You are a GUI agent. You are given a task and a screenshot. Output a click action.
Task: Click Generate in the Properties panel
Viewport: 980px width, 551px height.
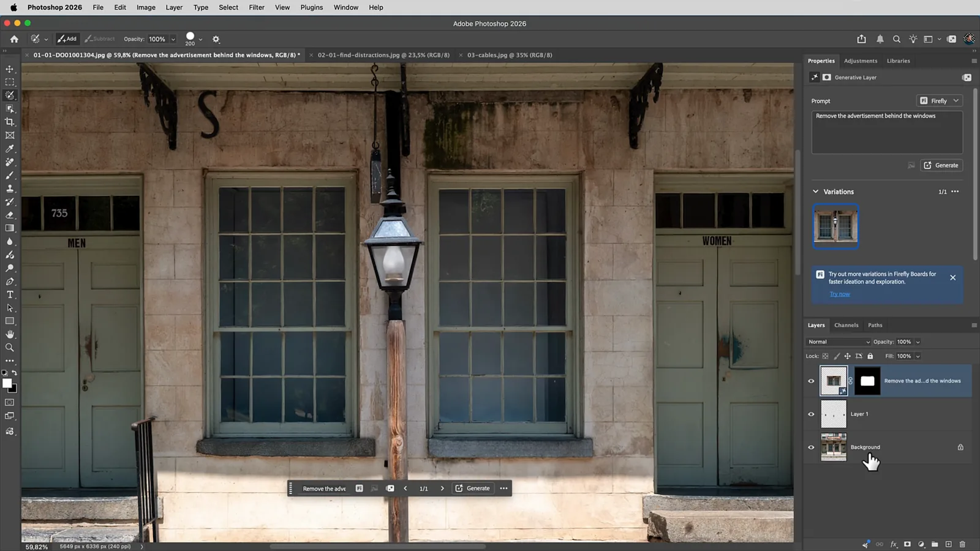pos(941,165)
